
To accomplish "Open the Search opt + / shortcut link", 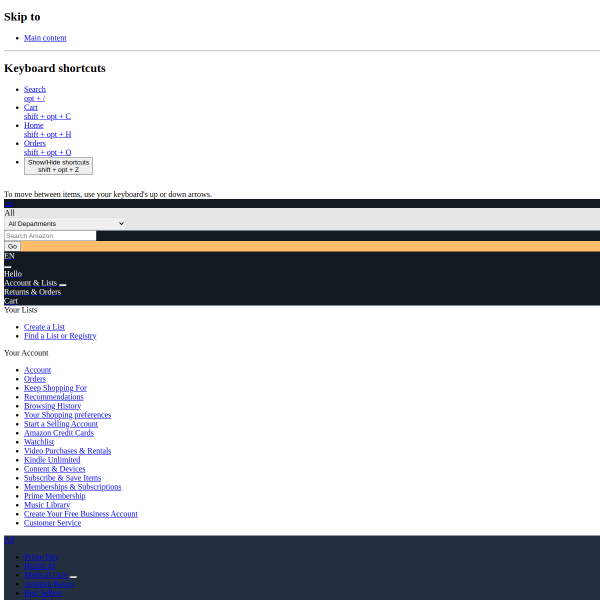I will pos(35,94).
